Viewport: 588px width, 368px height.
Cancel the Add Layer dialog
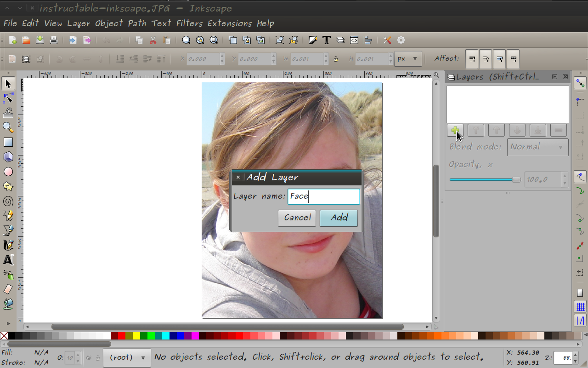[297, 218]
